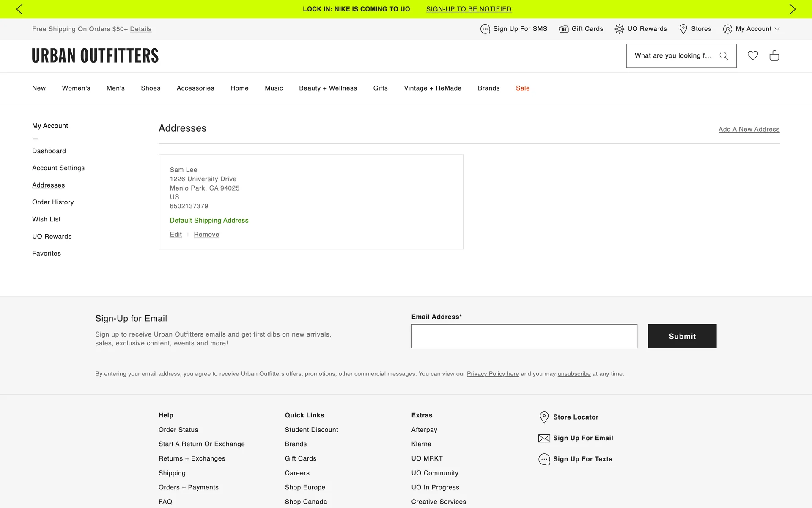812x508 pixels.
Task: Open Store Locator in the footer
Action: pos(575,417)
